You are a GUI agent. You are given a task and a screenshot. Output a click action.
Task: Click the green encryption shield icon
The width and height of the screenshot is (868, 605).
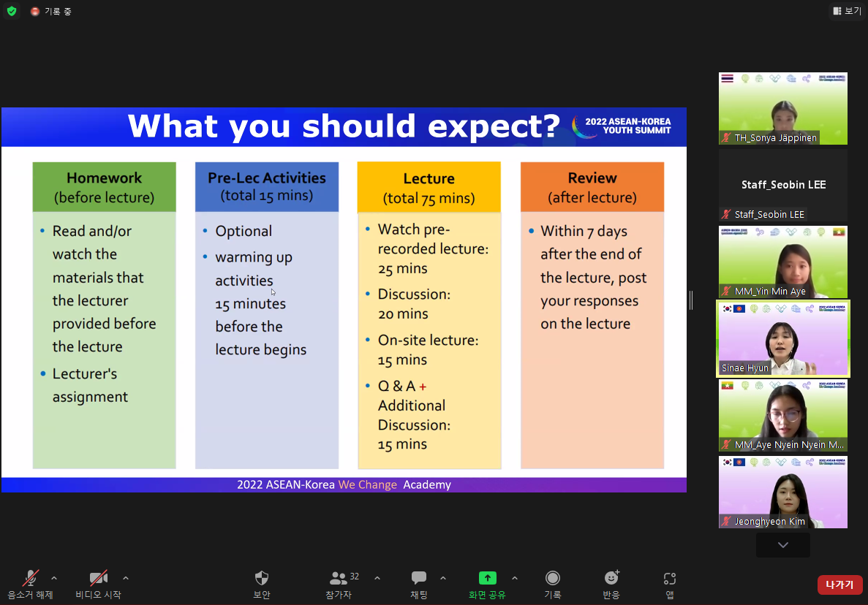coord(12,11)
